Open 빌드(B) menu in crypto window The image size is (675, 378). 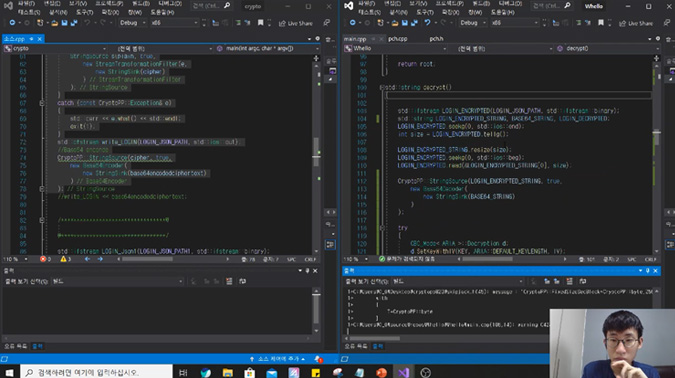coord(141,3)
